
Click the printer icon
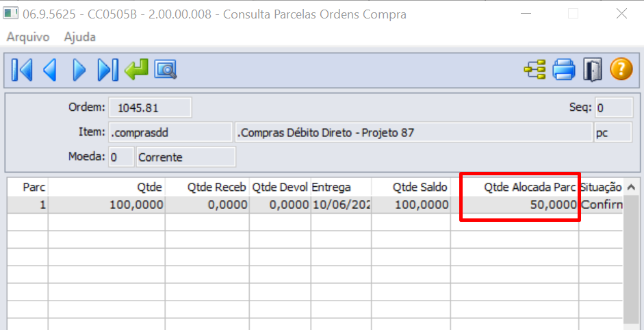click(x=564, y=69)
